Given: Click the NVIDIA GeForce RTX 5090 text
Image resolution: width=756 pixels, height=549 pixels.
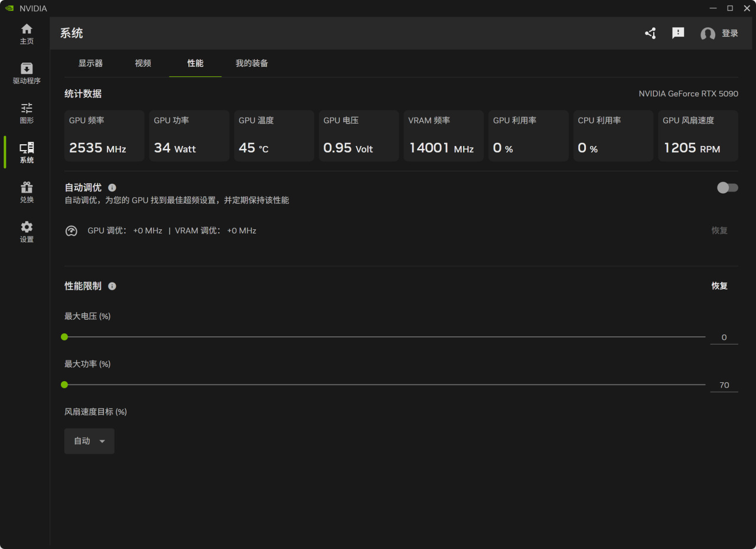Looking at the screenshot, I should coord(689,94).
